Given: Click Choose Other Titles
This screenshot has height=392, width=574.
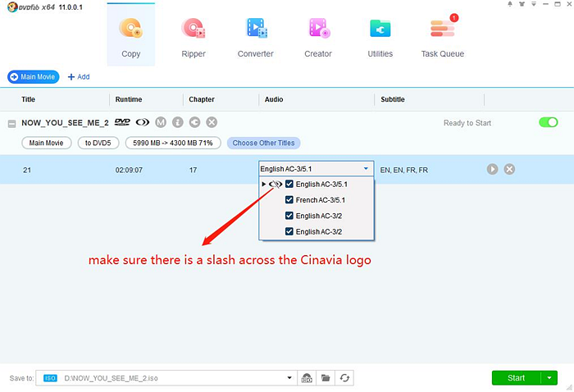Looking at the screenshot, I should pos(263,143).
